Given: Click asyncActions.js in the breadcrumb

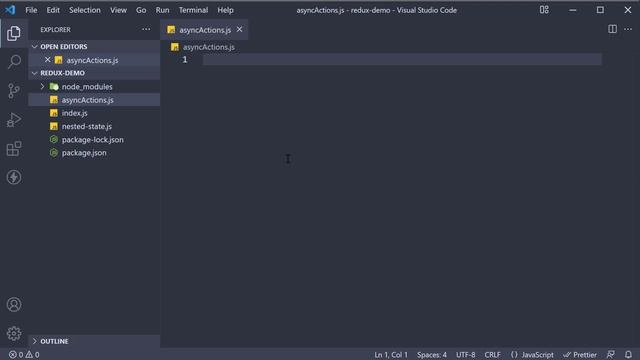Looking at the screenshot, I should pos(209,47).
